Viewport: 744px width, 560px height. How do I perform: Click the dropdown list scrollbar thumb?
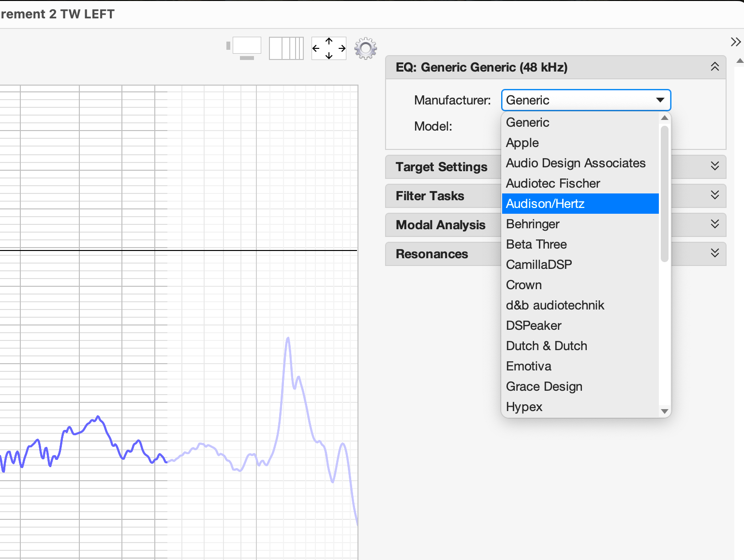click(664, 193)
